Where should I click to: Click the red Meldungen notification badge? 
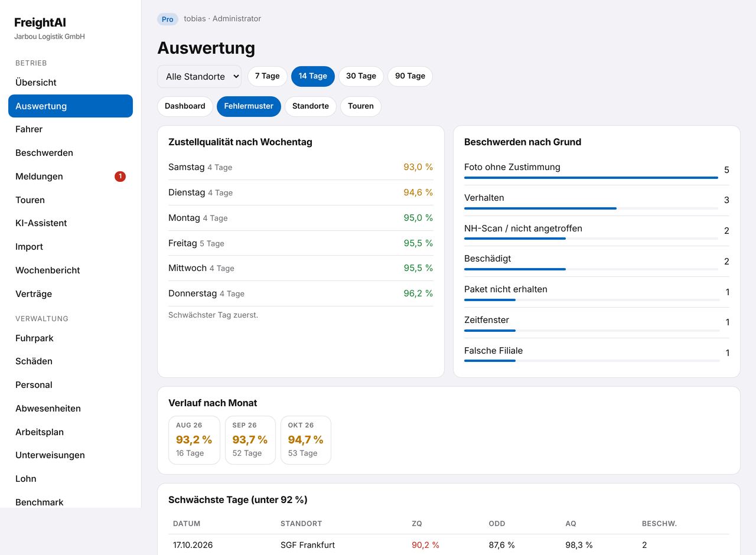tap(120, 177)
